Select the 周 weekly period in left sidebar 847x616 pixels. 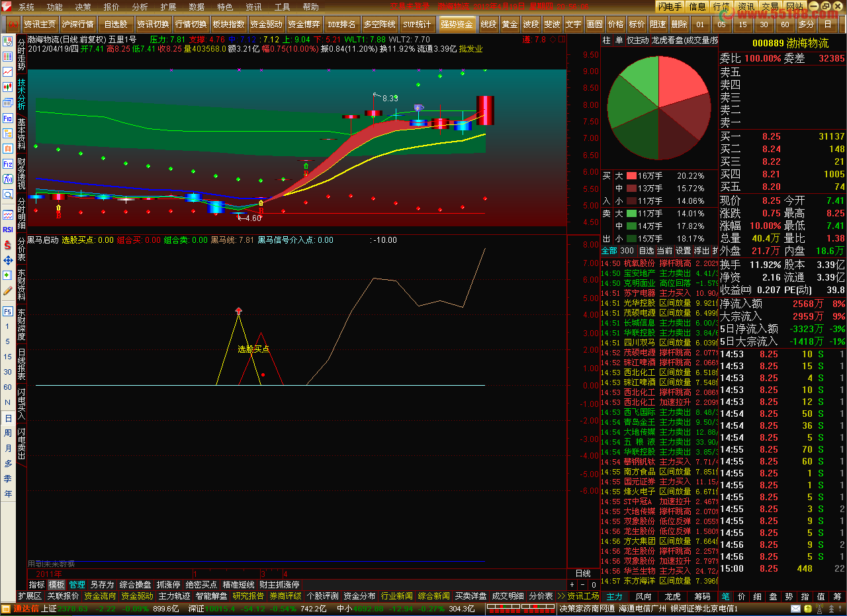[x=8, y=433]
